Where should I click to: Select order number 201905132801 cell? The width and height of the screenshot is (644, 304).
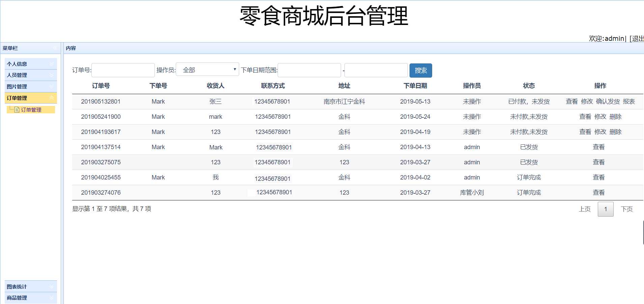tap(101, 102)
